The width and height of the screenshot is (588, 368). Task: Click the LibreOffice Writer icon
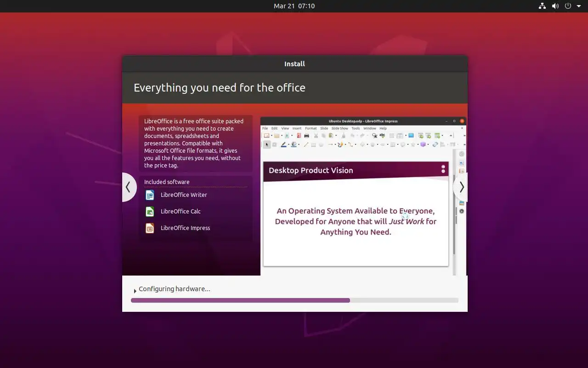pos(150,195)
